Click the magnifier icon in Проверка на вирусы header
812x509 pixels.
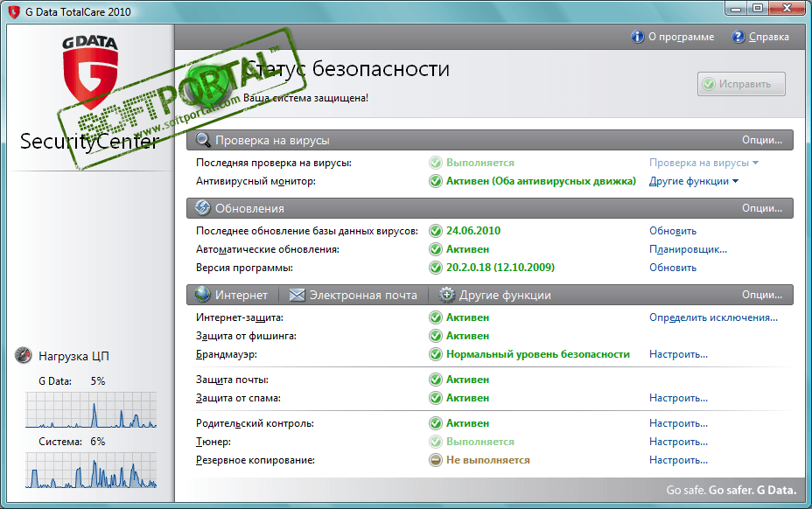pos(202,140)
